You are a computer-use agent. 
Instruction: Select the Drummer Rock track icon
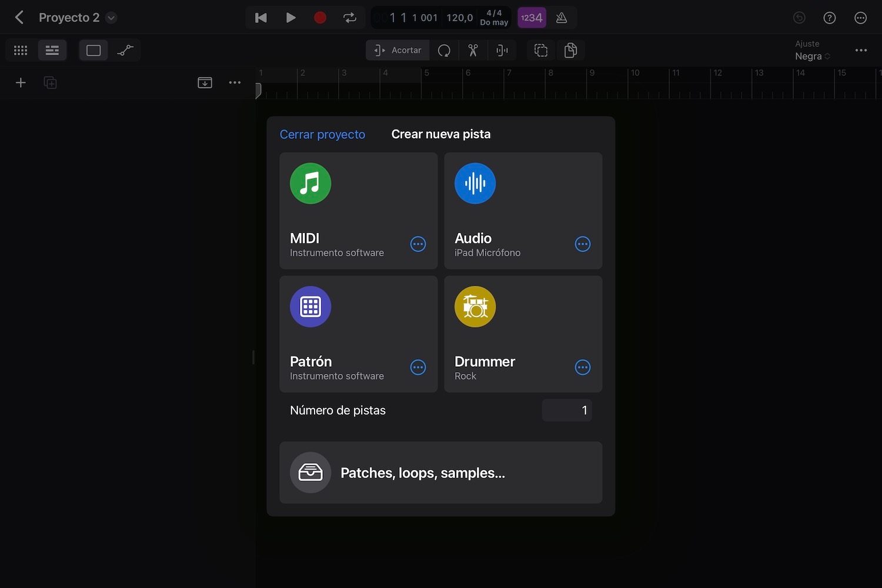point(475,306)
